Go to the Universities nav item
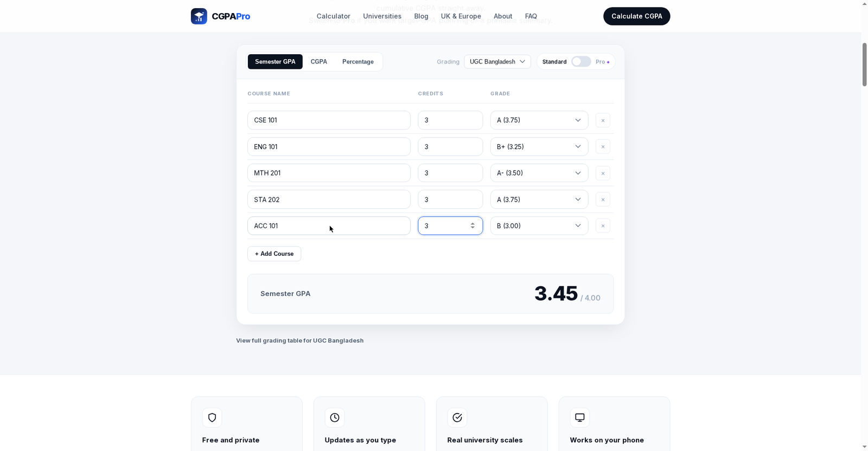This screenshot has height=451, width=868. pyautogui.click(x=382, y=16)
